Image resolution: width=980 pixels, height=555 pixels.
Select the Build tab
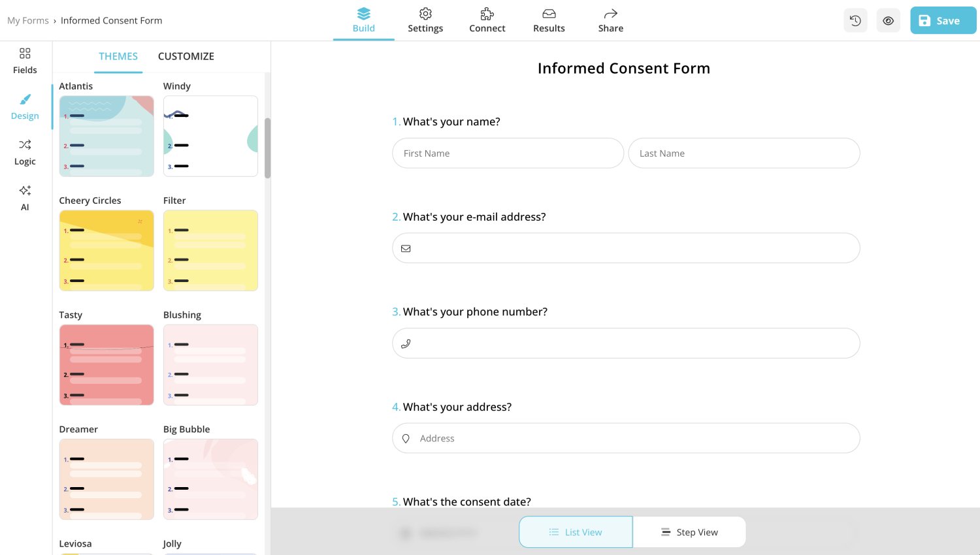[x=363, y=20]
